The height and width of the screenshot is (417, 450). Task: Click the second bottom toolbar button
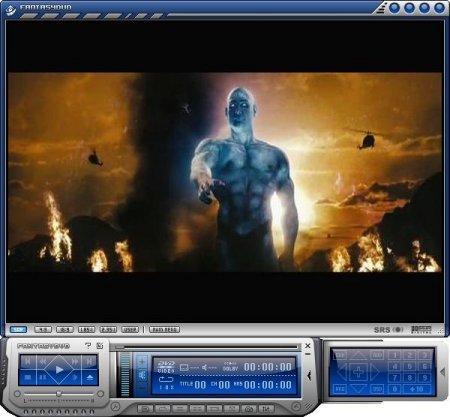pos(162,408)
